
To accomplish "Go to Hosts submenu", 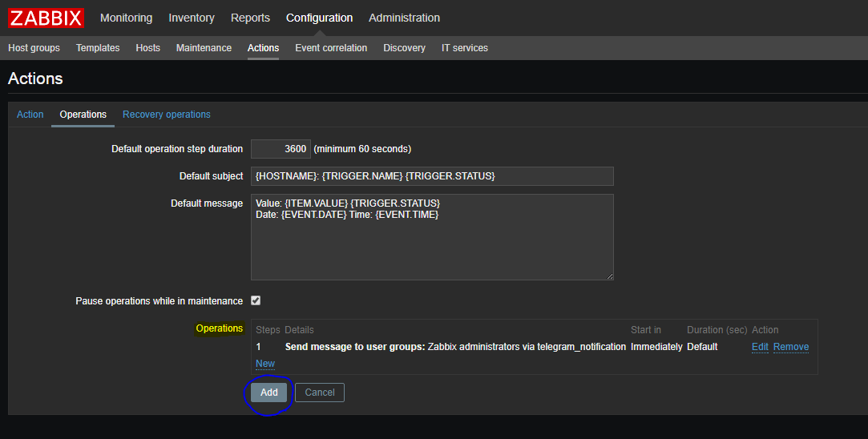I will [147, 48].
